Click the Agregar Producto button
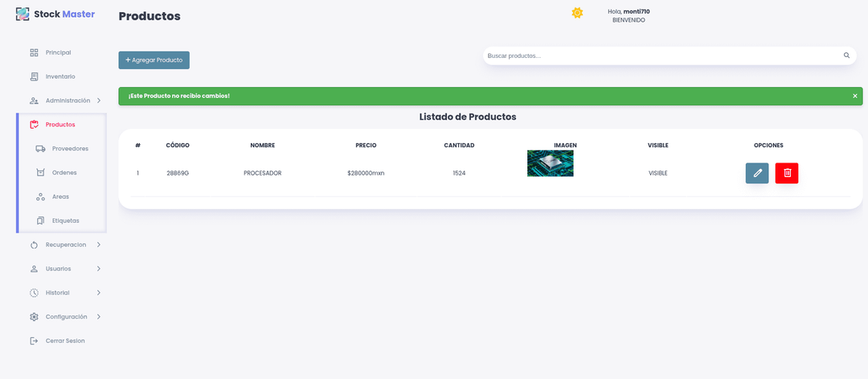 click(154, 60)
